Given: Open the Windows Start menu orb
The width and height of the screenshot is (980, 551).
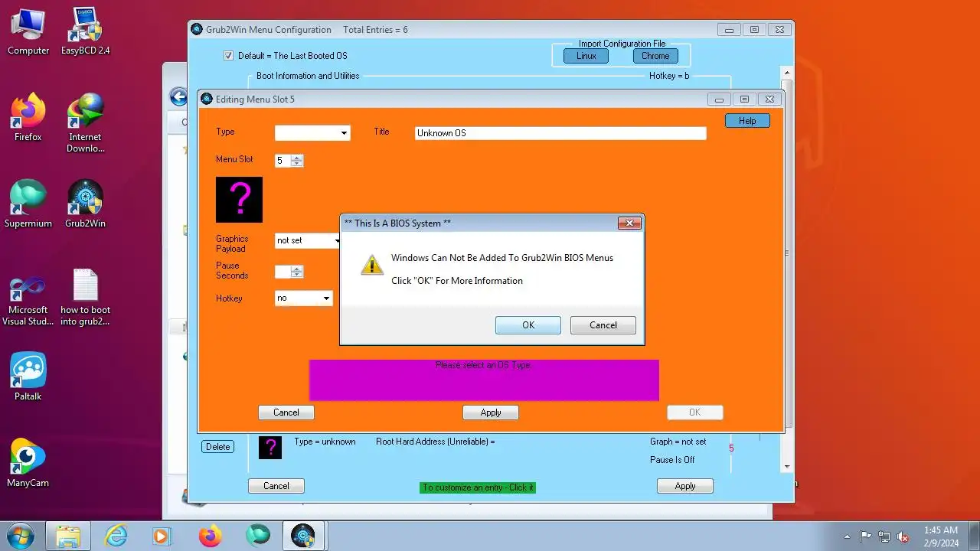Looking at the screenshot, I should click(x=21, y=536).
